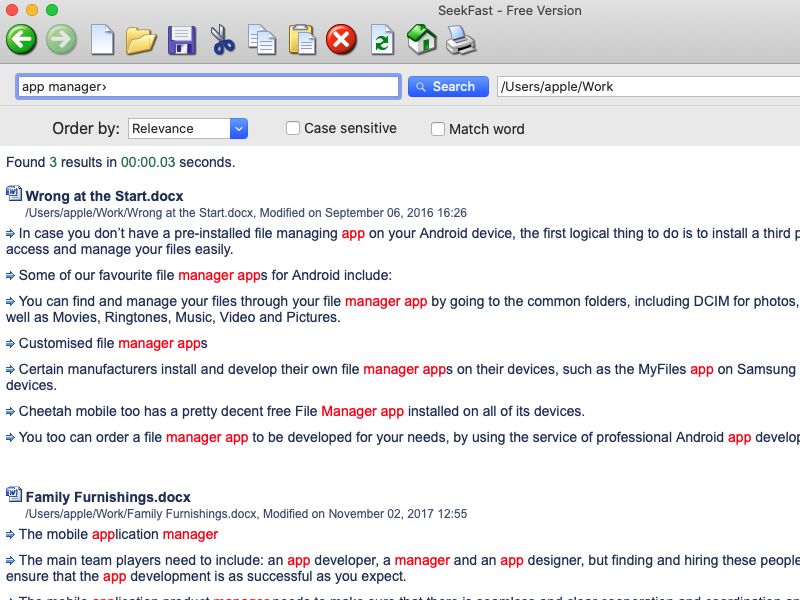The image size is (800, 600).
Task: Click arrow before 'The mobile application manager'
Action: pyautogui.click(x=10, y=535)
